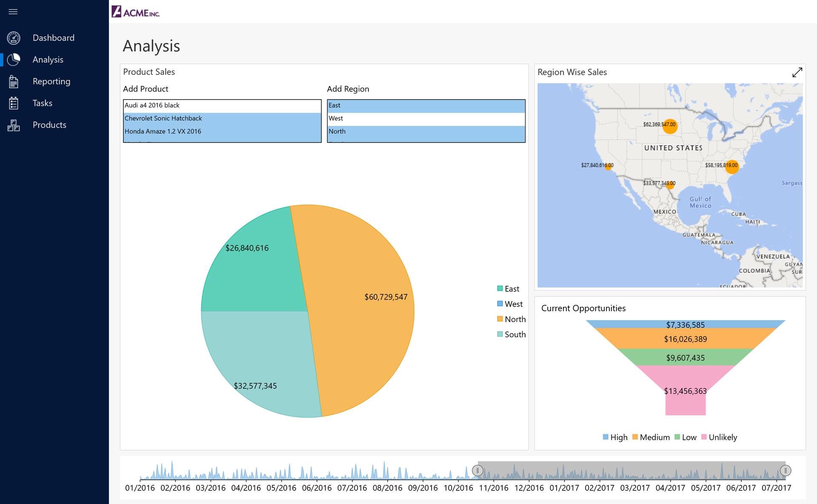Click the $16,026,389 Medium funnel segment

pos(685,339)
